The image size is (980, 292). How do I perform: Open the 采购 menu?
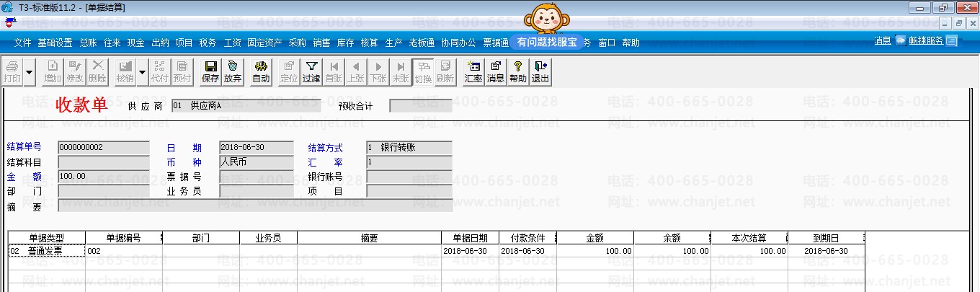297,43
